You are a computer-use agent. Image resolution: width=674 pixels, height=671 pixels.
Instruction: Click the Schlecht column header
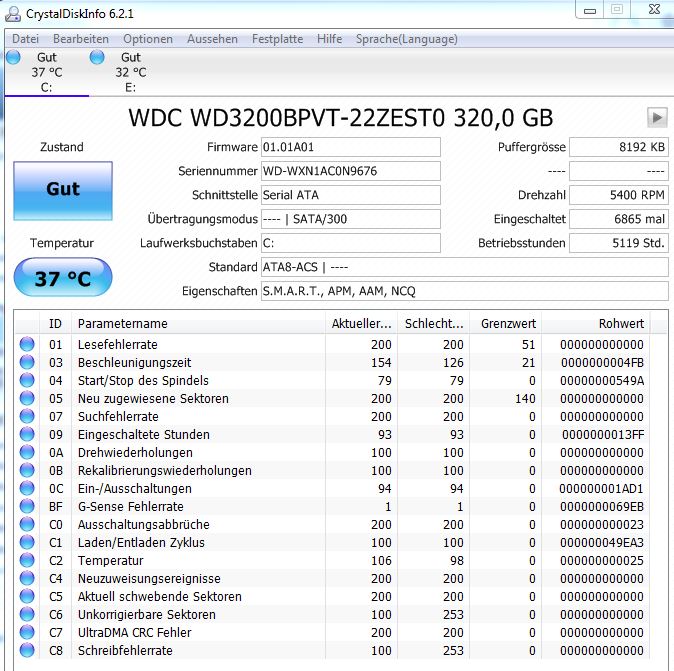(x=434, y=324)
